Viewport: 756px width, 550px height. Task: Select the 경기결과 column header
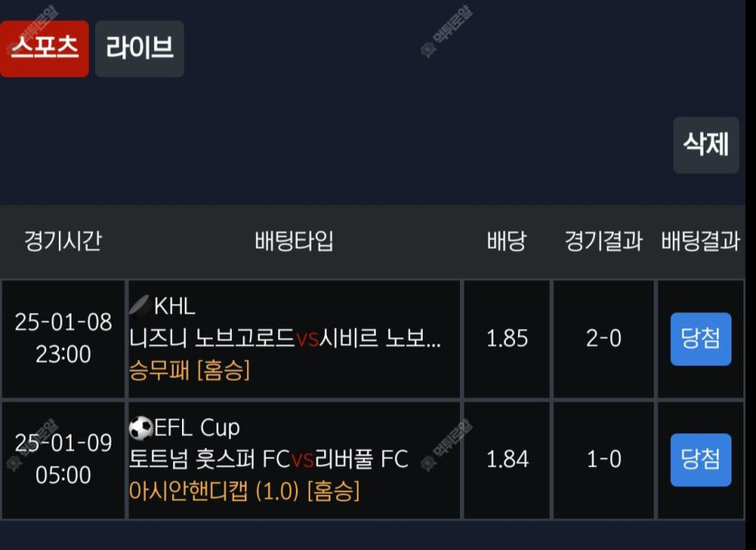604,241
